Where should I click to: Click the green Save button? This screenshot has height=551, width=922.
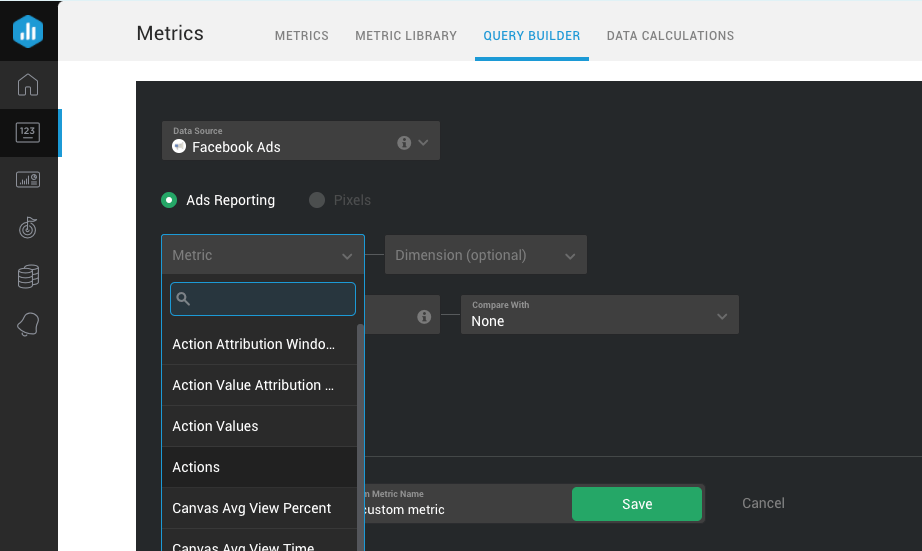point(637,504)
